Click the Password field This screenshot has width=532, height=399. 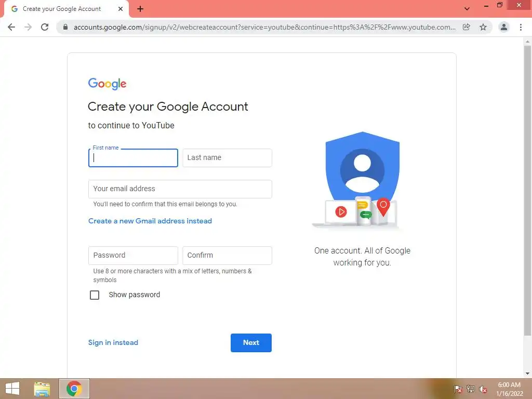[133, 256]
